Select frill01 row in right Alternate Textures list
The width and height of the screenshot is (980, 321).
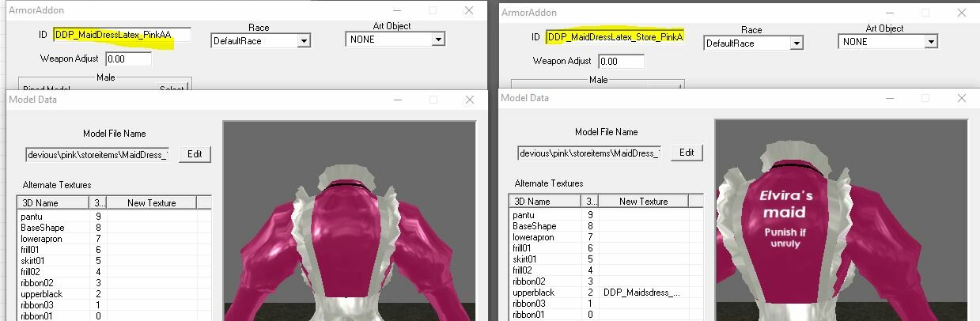click(606, 247)
